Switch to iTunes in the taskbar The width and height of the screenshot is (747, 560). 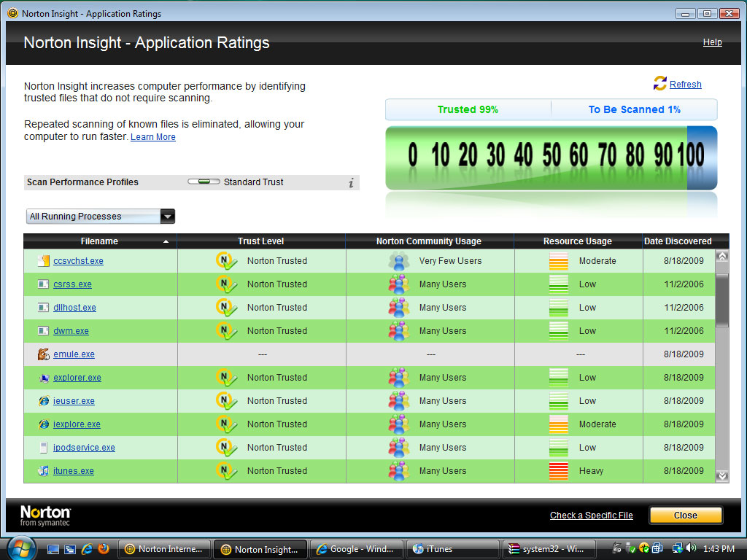click(x=452, y=549)
